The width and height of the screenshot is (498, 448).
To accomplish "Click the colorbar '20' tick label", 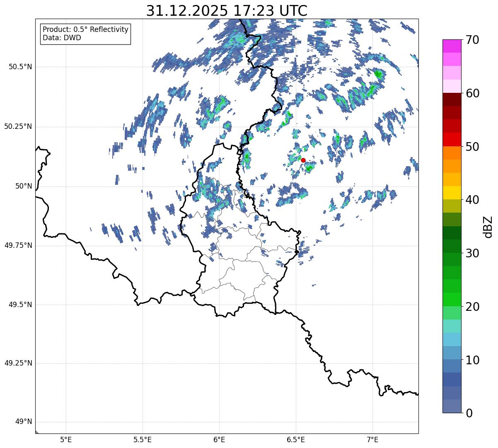I will (472, 307).
